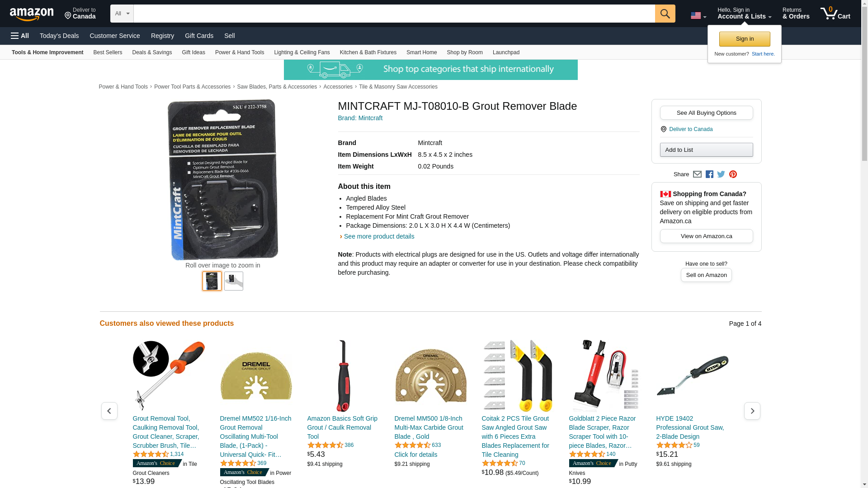Share product on Pinterest icon
Image resolution: width=868 pixels, height=488 pixels.
pos(733,174)
